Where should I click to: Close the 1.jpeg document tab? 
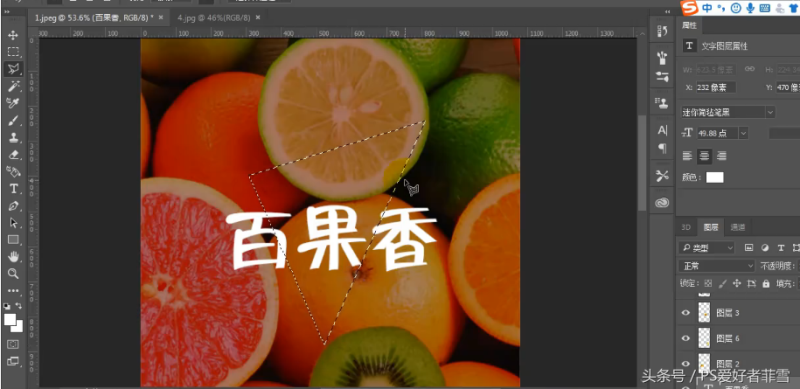(x=161, y=17)
